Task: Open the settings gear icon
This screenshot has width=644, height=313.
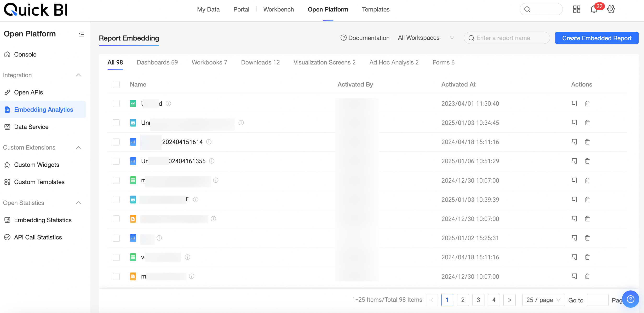Action: pyautogui.click(x=611, y=10)
